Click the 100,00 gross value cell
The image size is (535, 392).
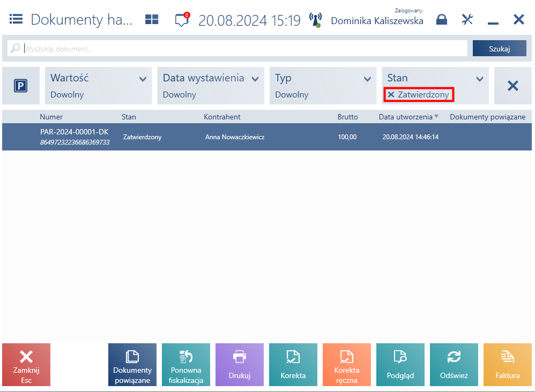coord(347,137)
